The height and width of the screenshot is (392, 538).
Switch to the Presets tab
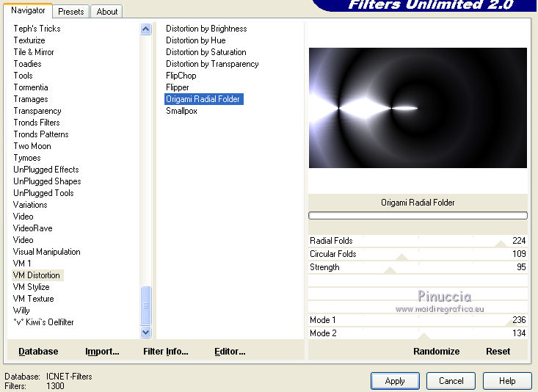(x=70, y=11)
